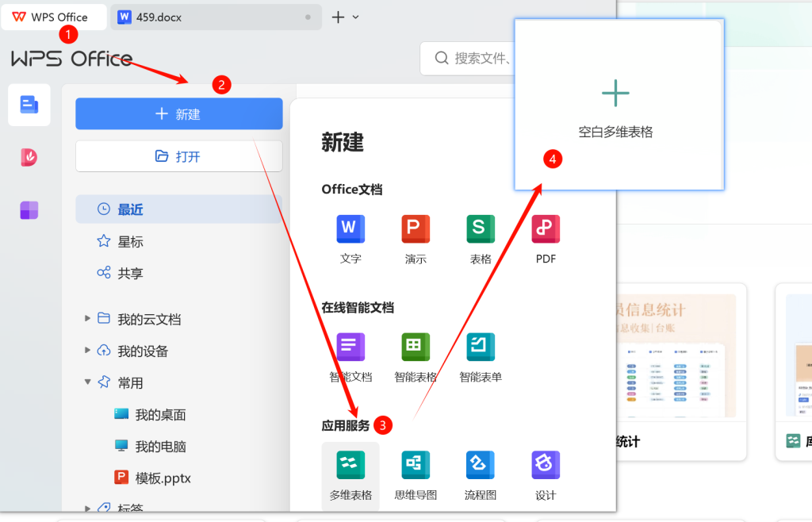This screenshot has width=812, height=522.
Task: Create a new 文字 (Writer) document
Action: pyautogui.click(x=350, y=240)
